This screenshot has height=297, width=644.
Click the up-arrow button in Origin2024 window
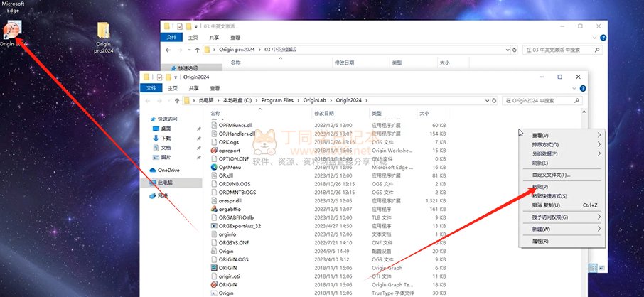click(x=176, y=101)
